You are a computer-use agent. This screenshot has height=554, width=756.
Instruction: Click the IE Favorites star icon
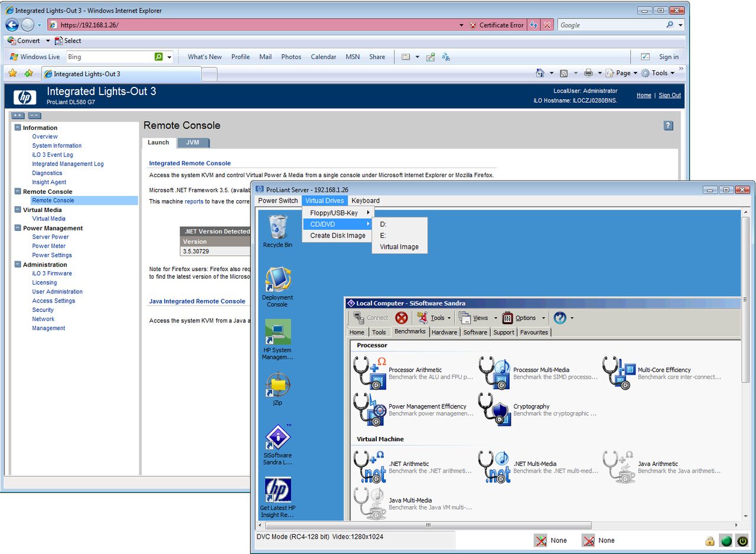point(12,74)
